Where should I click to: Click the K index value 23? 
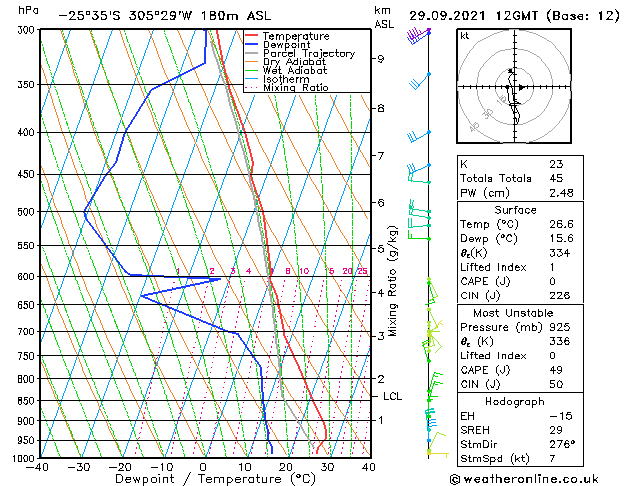[x=556, y=164]
